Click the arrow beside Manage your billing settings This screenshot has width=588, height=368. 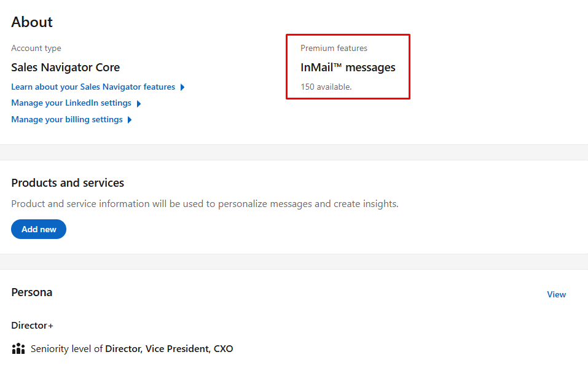[x=129, y=119]
